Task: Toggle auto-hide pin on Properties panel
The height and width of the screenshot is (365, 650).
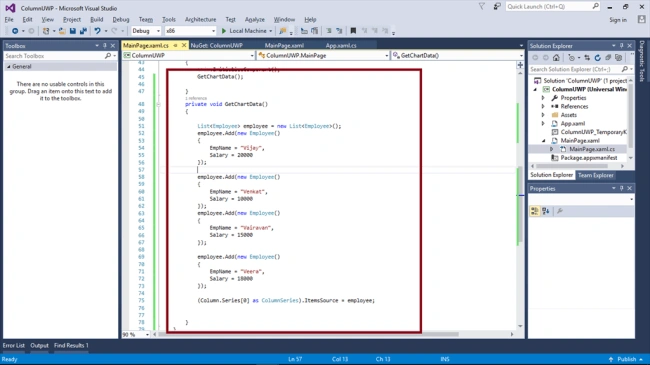Action: [x=621, y=188]
